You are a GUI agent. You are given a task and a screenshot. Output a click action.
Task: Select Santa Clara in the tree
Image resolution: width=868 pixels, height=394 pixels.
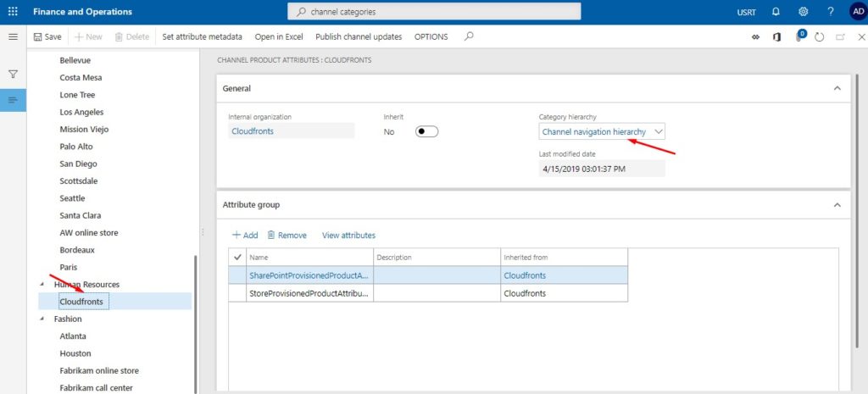pyautogui.click(x=81, y=215)
